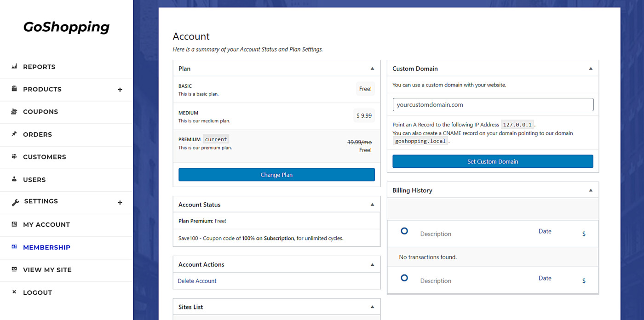Collapse the Plan panel arrow
The height and width of the screenshot is (320, 644).
[373, 69]
